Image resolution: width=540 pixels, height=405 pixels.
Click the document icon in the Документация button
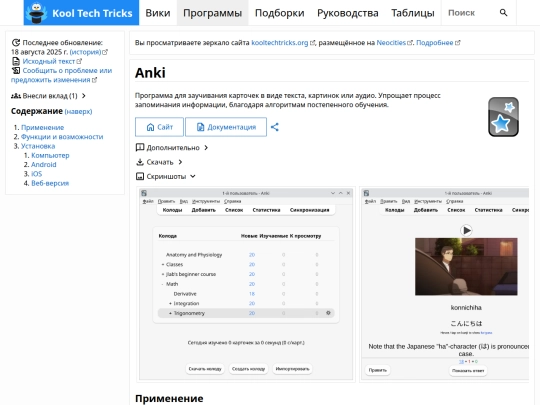(200, 127)
